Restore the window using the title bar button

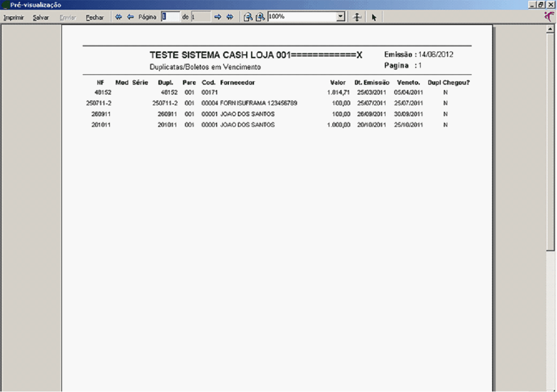(541, 4)
